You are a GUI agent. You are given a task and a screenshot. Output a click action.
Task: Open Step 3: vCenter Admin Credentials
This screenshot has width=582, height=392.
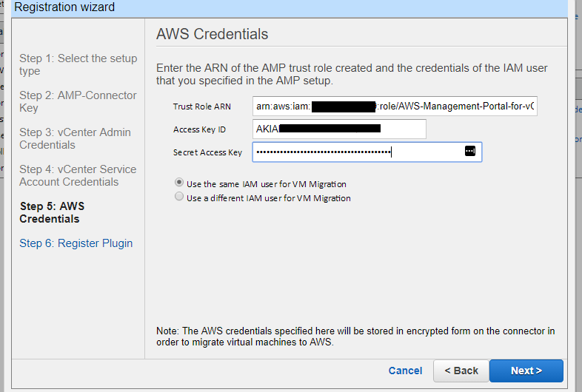tap(75, 138)
